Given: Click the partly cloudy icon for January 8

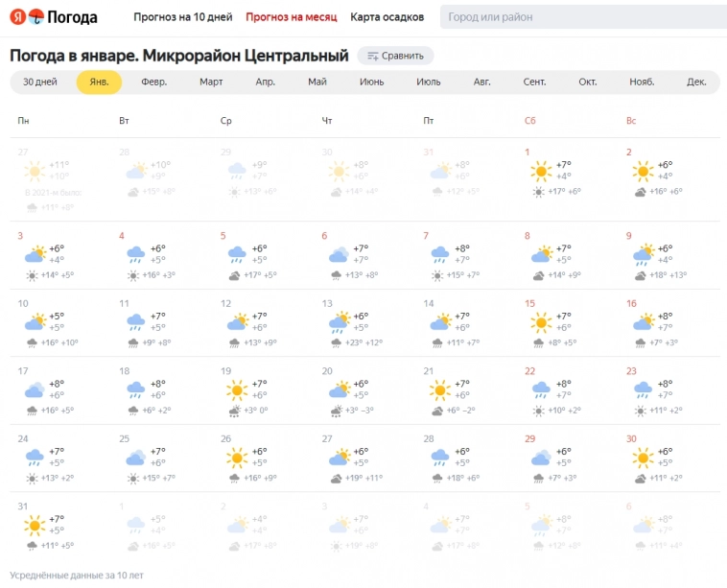Looking at the screenshot, I should pyautogui.click(x=542, y=254).
